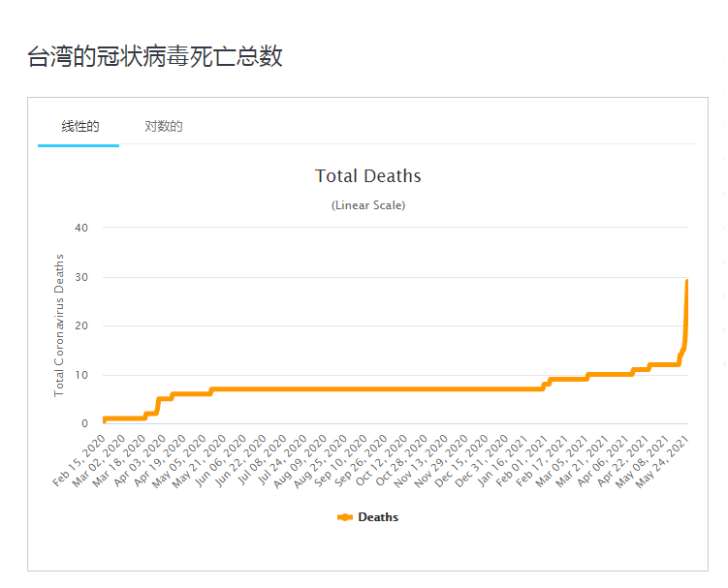This screenshot has width=728, height=588.
Task: Click the Total Coronavirus Deaths axis title
Action: (59, 325)
